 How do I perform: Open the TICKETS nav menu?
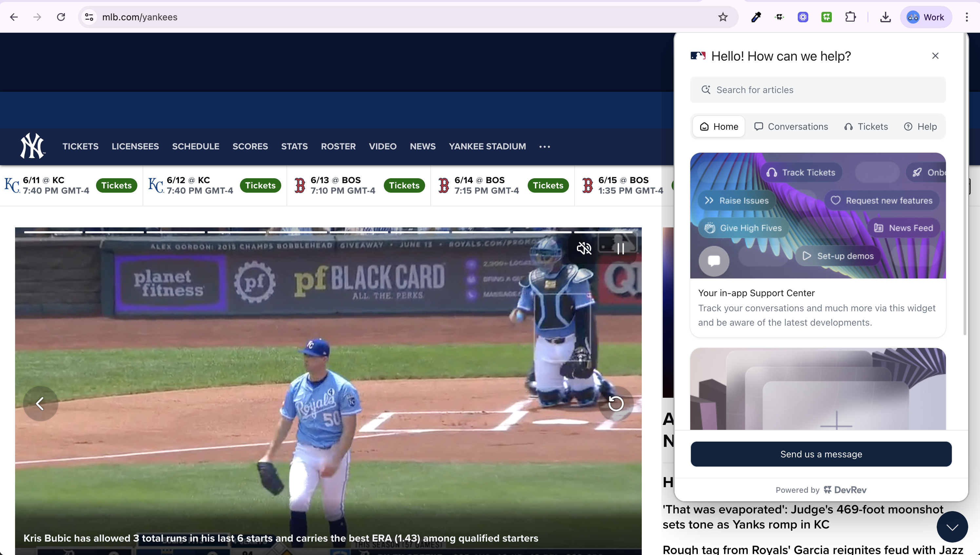(x=80, y=146)
